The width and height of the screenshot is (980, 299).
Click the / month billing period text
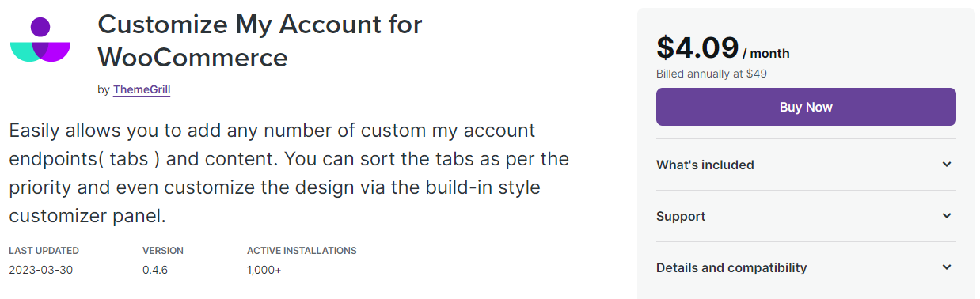766,54
